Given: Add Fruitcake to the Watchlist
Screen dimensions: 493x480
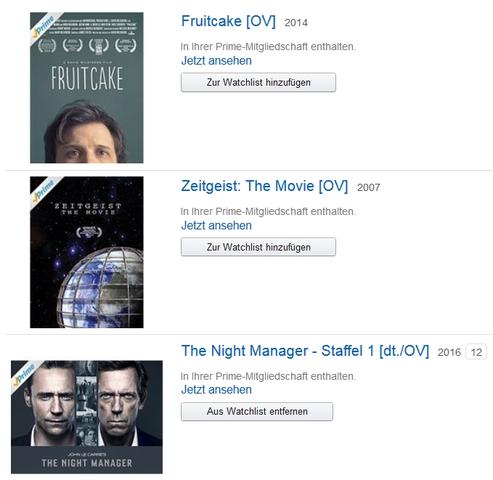Looking at the screenshot, I should [258, 82].
